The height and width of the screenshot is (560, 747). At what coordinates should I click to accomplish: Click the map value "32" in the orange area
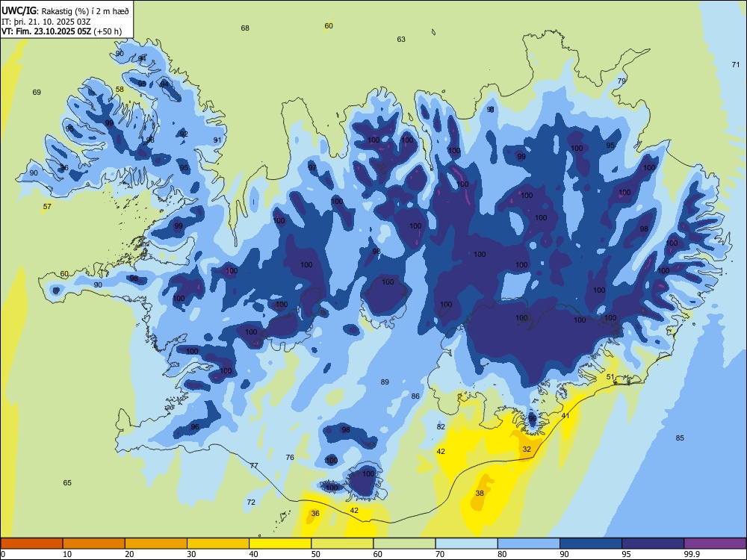click(527, 449)
